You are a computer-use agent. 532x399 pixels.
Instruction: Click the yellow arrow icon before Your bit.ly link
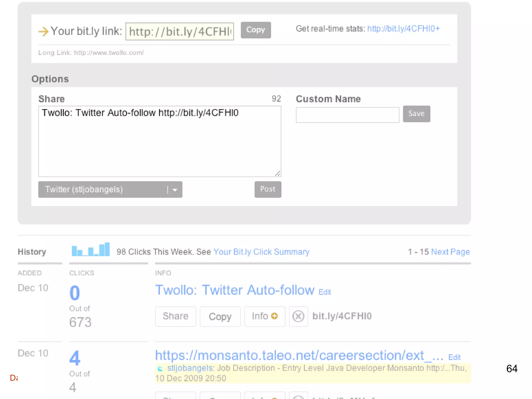click(x=43, y=31)
